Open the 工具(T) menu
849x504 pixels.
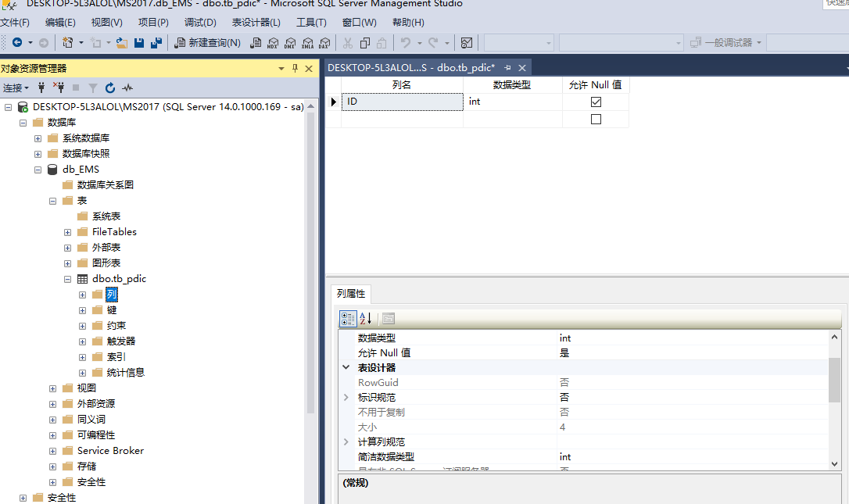point(311,22)
